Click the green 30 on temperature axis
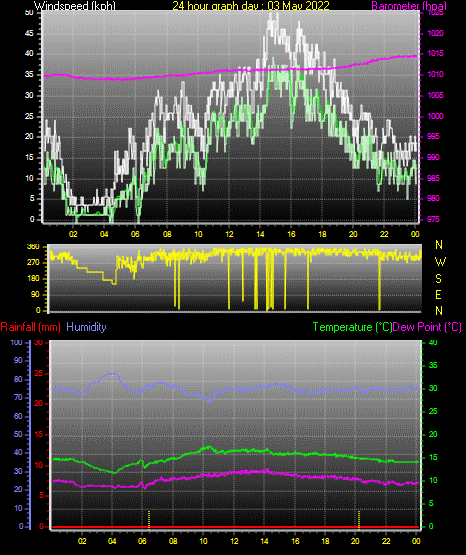The image size is (466, 555). point(433,388)
